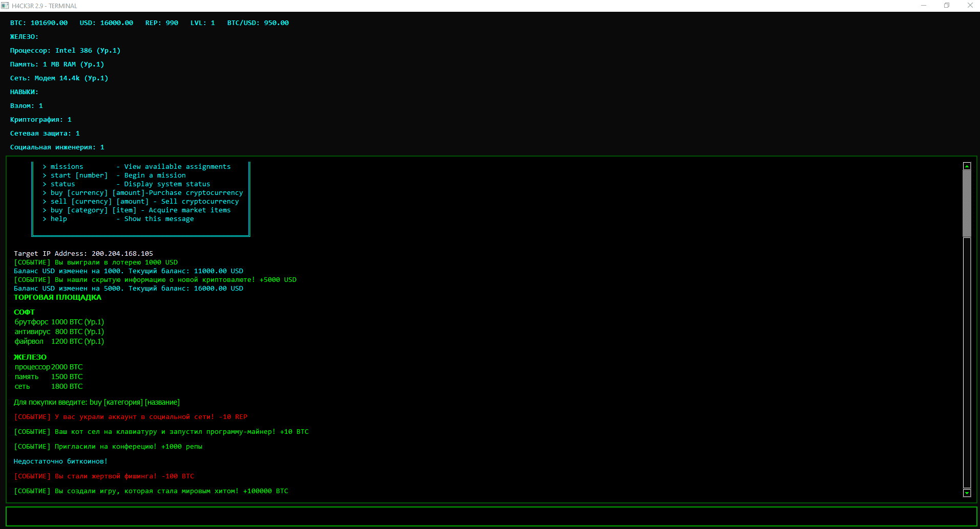
Task: Click the процессор 2000 BTC item
Action: tap(49, 367)
